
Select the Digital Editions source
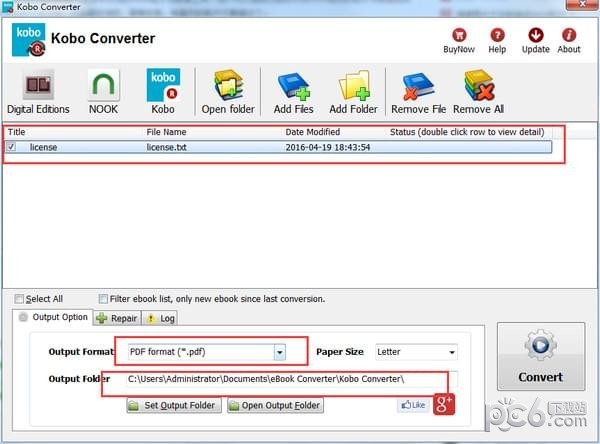38,92
